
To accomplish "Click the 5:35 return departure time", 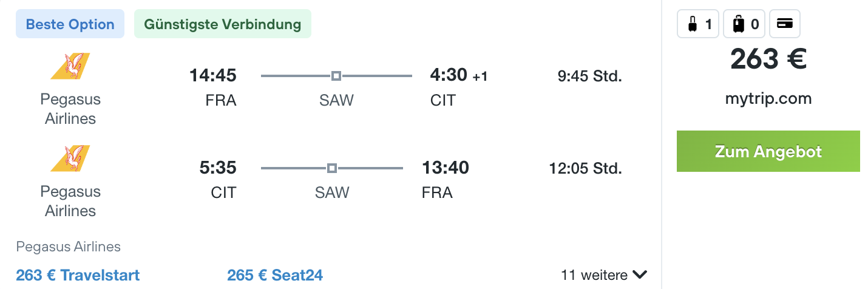I will pyautogui.click(x=217, y=168).
